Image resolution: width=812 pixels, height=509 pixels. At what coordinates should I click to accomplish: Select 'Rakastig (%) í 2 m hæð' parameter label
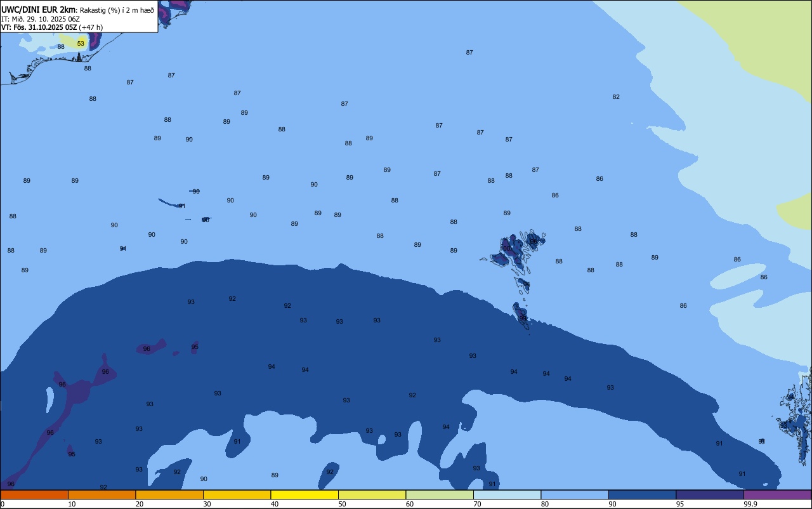tap(117, 10)
